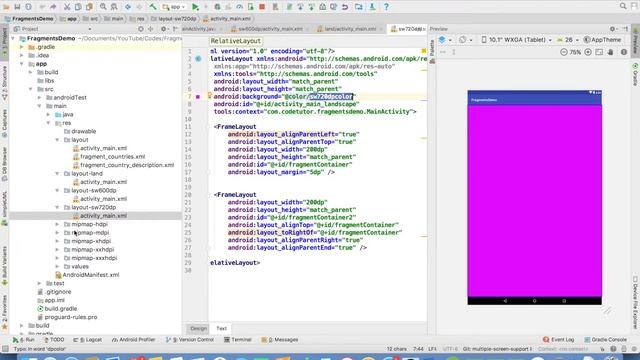640x360 pixels.
Task: Switch to land/activity_main.xml tab
Action: click(350, 29)
